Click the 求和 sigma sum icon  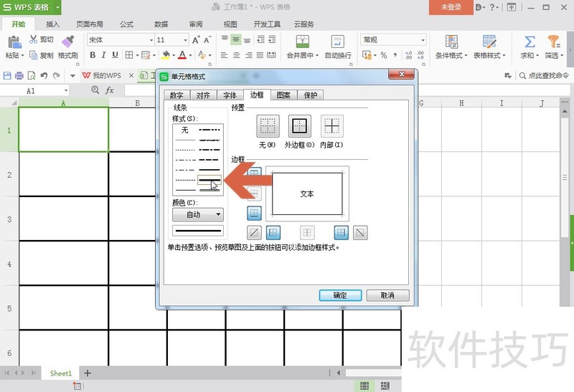tap(530, 42)
